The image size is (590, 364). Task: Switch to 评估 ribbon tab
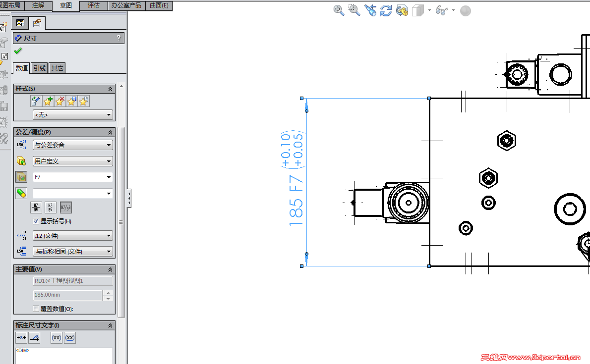[x=94, y=5]
